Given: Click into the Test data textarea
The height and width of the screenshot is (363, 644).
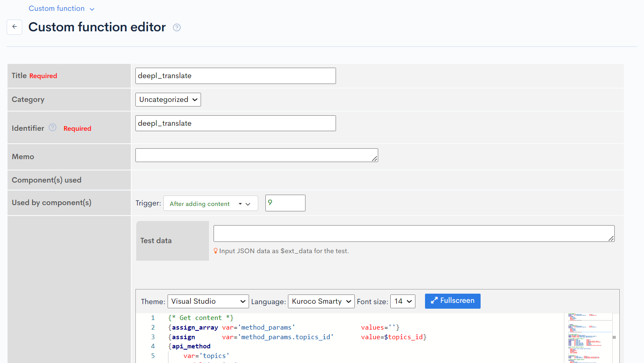Looking at the screenshot, I should pyautogui.click(x=414, y=234).
